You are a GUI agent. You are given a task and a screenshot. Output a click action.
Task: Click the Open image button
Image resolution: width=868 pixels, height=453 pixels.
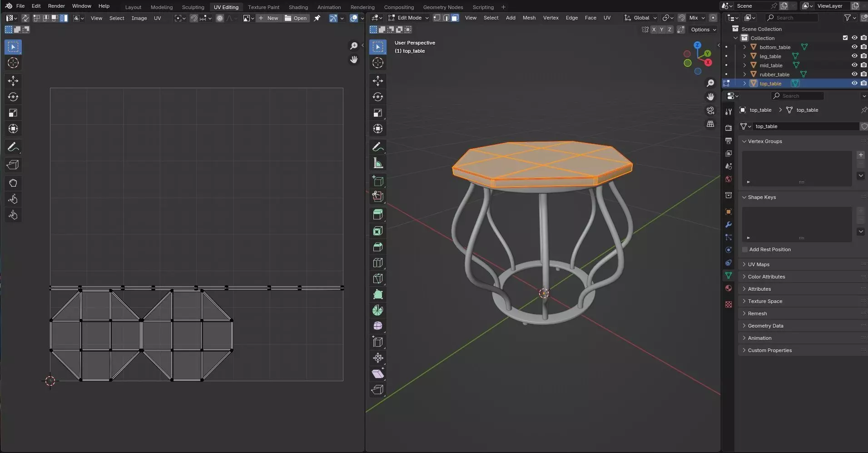click(x=296, y=18)
